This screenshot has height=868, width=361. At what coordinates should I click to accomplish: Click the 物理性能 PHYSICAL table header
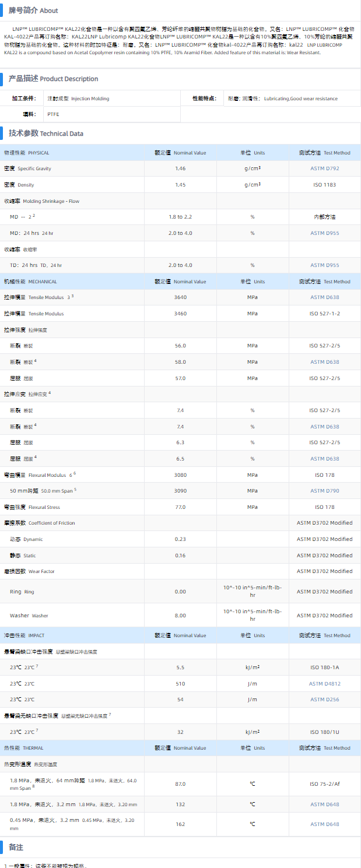coord(27,153)
